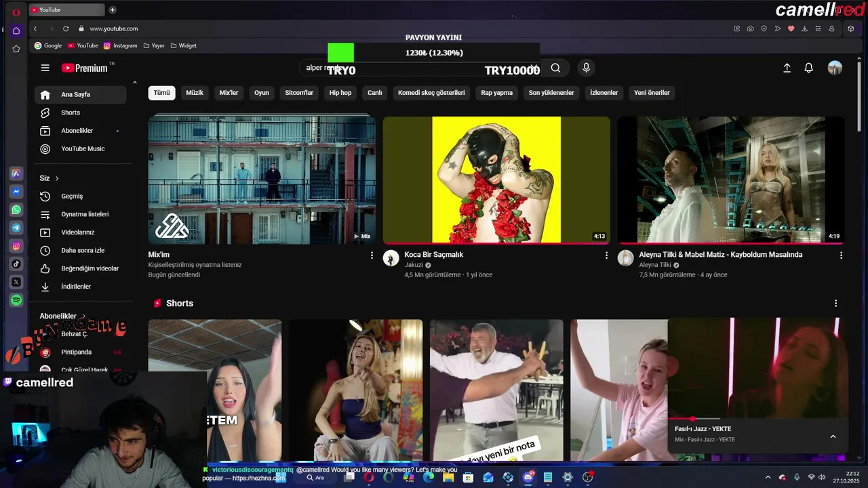Open the Opera extensions cube icon

click(x=850, y=28)
